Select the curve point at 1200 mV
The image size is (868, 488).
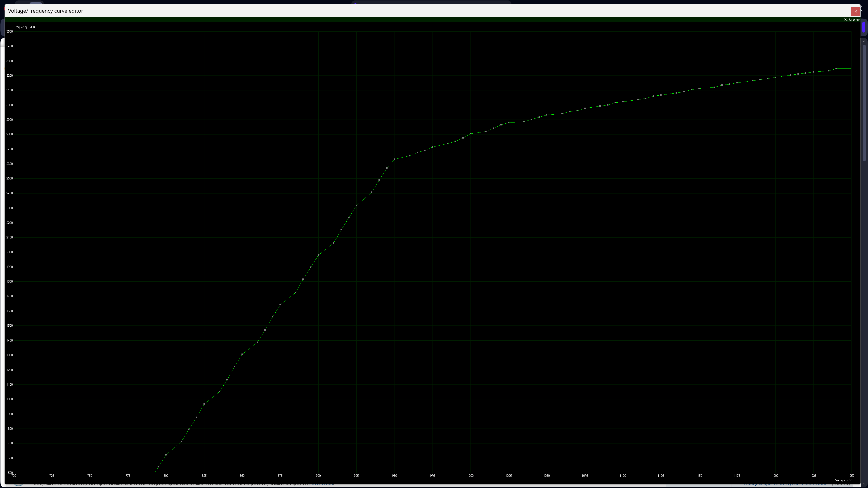[775, 78]
